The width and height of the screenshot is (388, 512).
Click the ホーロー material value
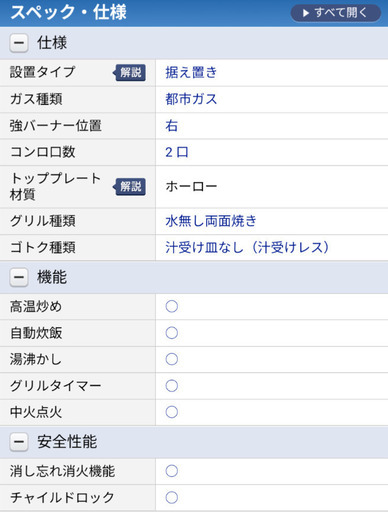tap(191, 186)
